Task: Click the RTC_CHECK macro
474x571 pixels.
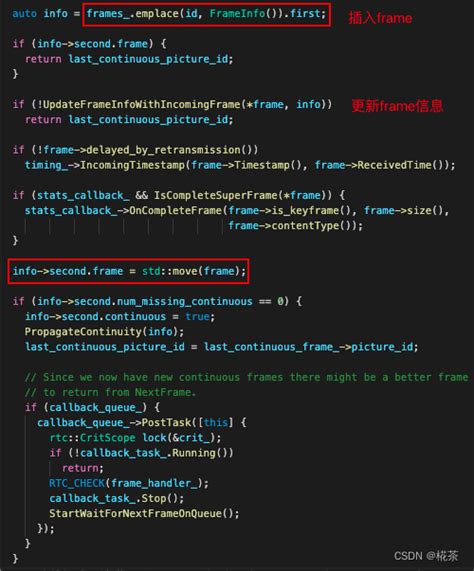Action: (77, 483)
